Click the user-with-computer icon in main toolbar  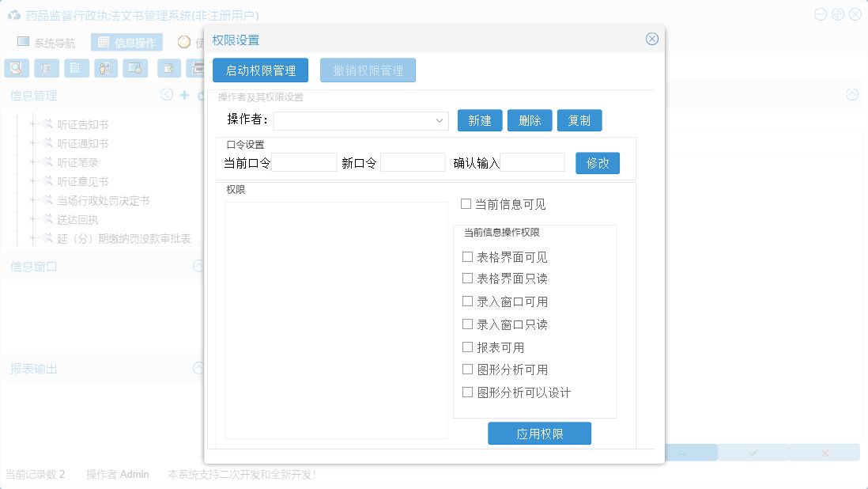[106, 68]
